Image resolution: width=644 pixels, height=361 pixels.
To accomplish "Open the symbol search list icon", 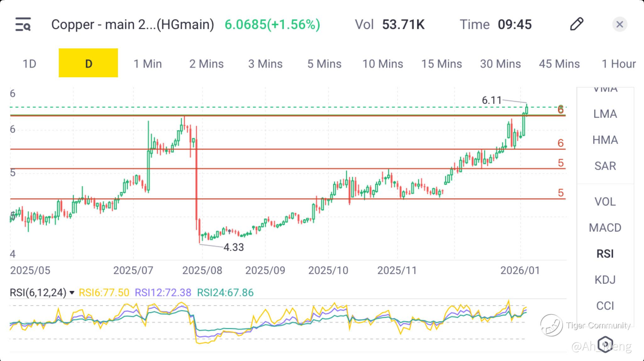I will click(23, 25).
